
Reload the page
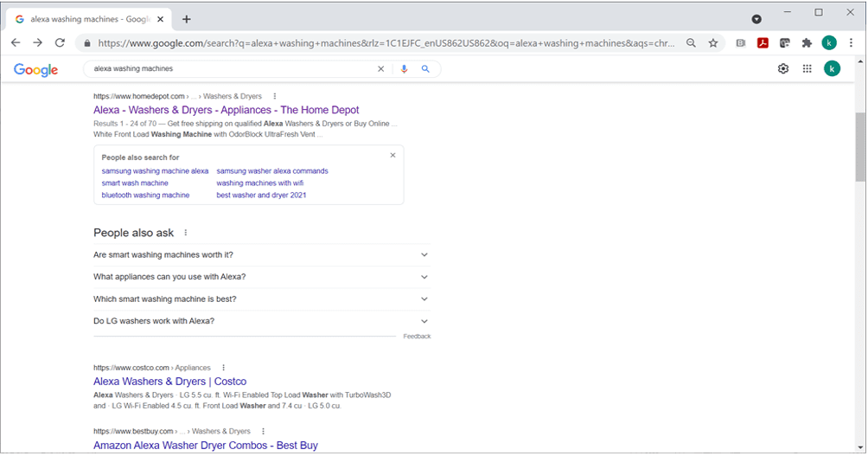tap(60, 42)
